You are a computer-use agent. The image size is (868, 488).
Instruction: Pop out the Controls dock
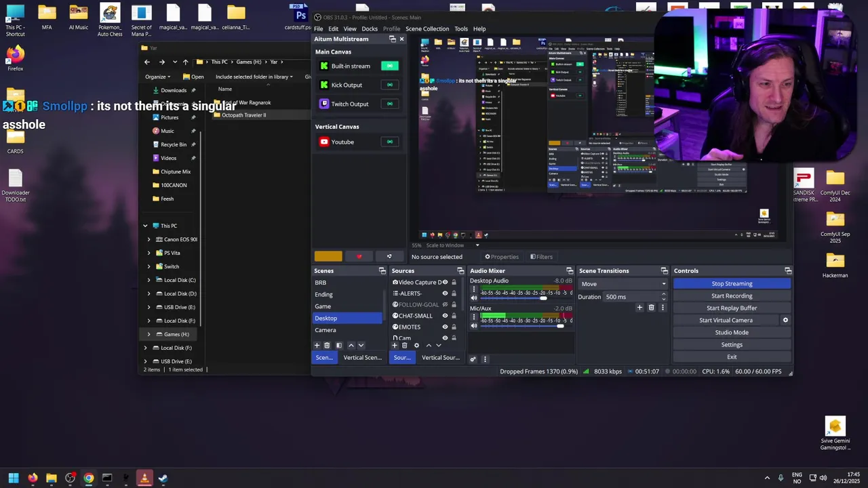pos(787,270)
